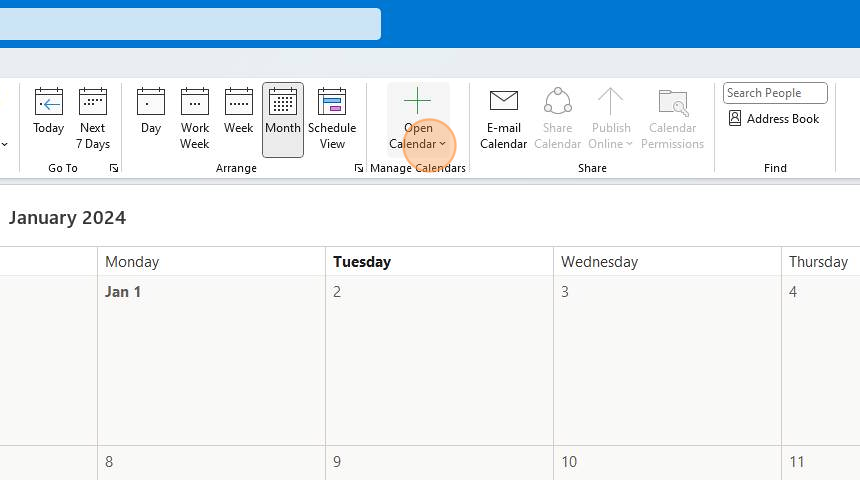Select the Month view button

coord(283,120)
